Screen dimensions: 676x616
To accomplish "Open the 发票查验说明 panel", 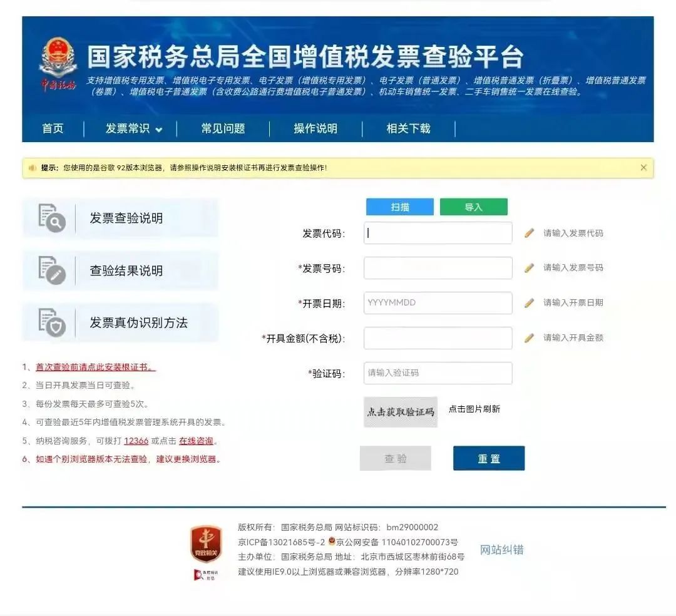I will tap(120, 218).
